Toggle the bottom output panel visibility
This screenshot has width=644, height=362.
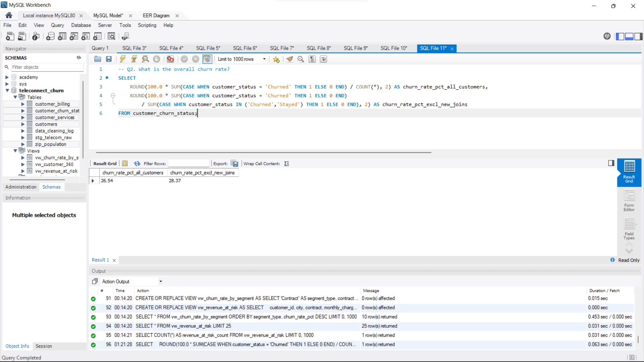point(629,36)
